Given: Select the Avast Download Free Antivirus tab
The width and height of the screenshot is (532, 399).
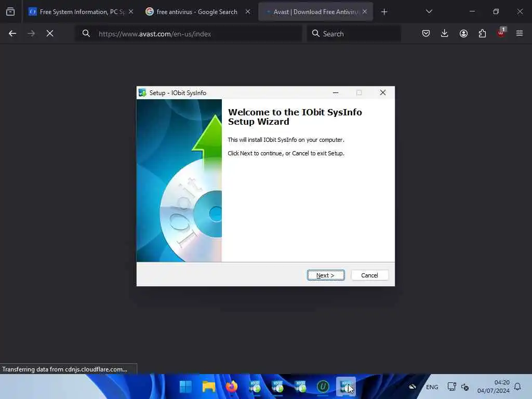Looking at the screenshot, I should point(315,12).
